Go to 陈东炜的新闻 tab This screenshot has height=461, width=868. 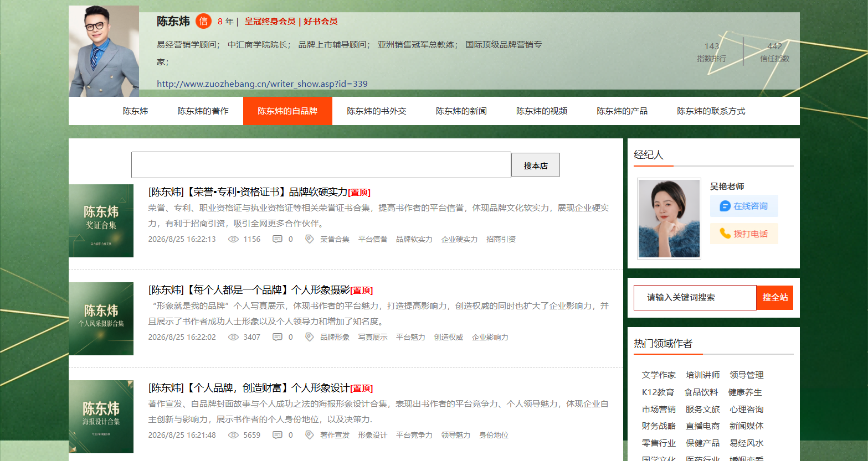(x=461, y=111)
